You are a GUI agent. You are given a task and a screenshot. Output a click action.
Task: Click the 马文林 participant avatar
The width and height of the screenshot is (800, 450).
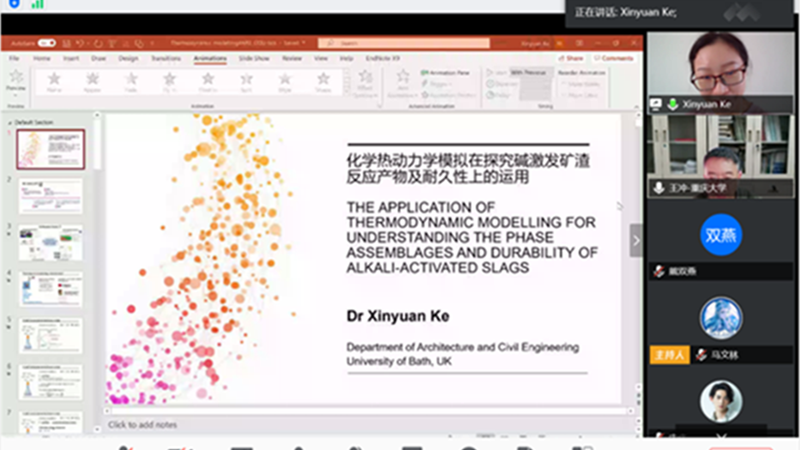pyautogui.click(x=720, y=318)
